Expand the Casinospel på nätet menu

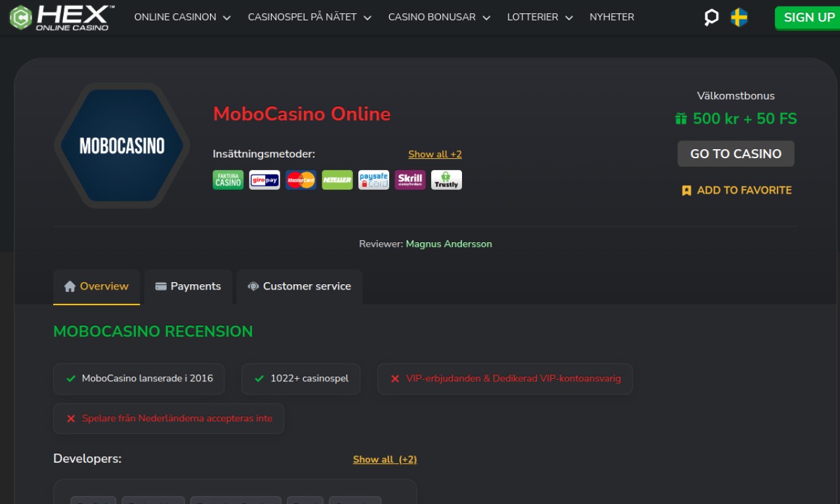[x=310, y=17]
